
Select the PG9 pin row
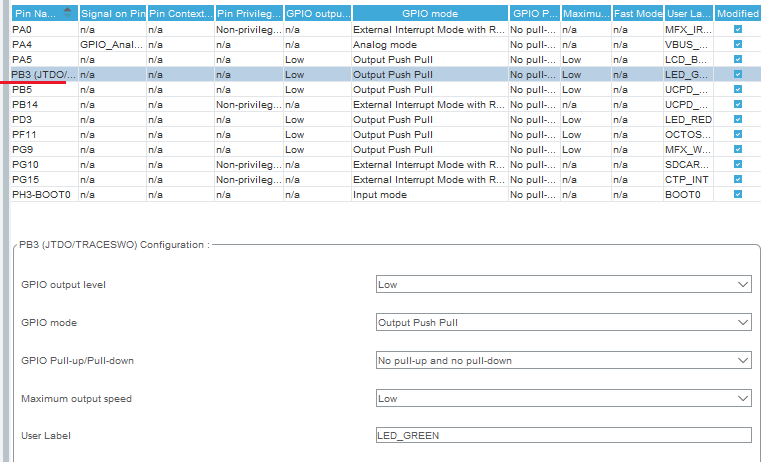(385, 150)
